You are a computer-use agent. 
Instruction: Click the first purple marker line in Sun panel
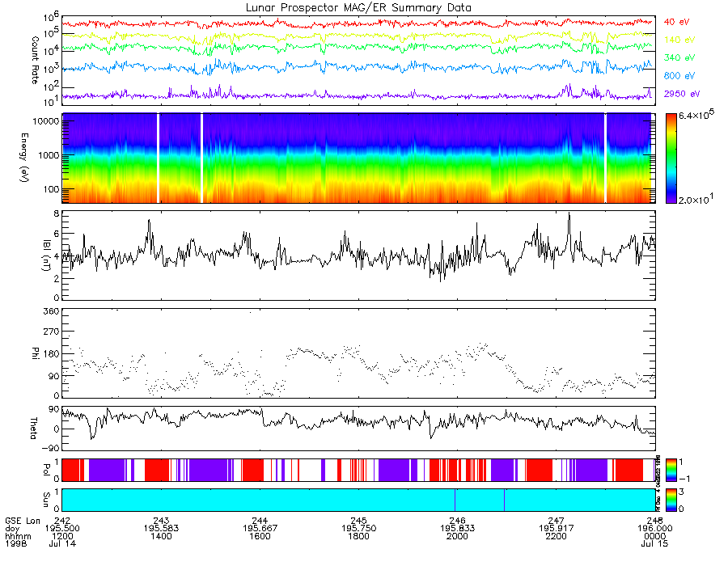coord(455,500)
